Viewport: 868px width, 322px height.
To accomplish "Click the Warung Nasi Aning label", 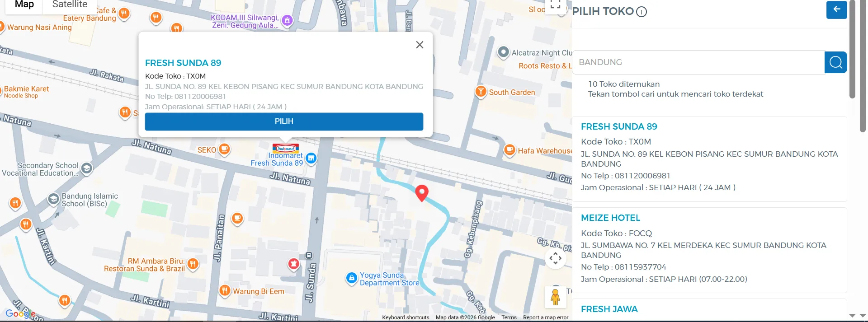I will [39, 28].
